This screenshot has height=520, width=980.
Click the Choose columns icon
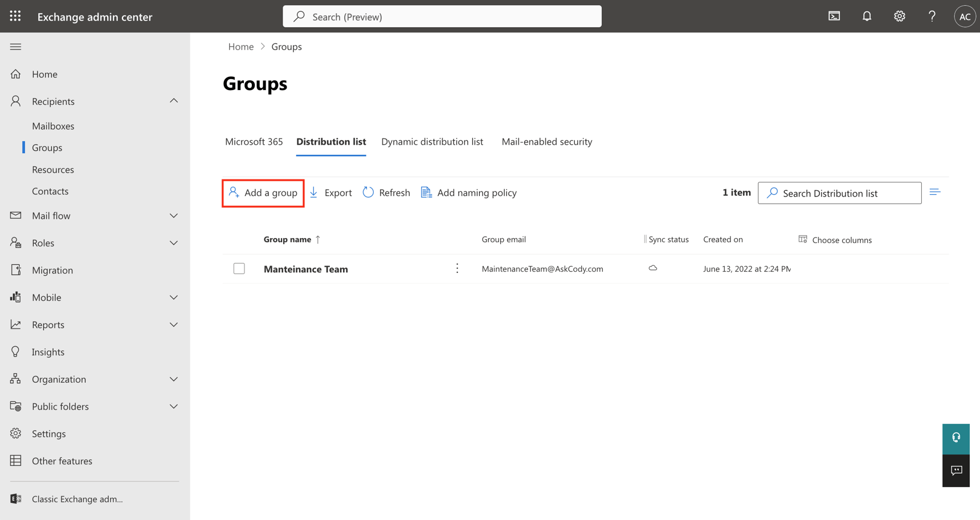[x=803, y=239]
